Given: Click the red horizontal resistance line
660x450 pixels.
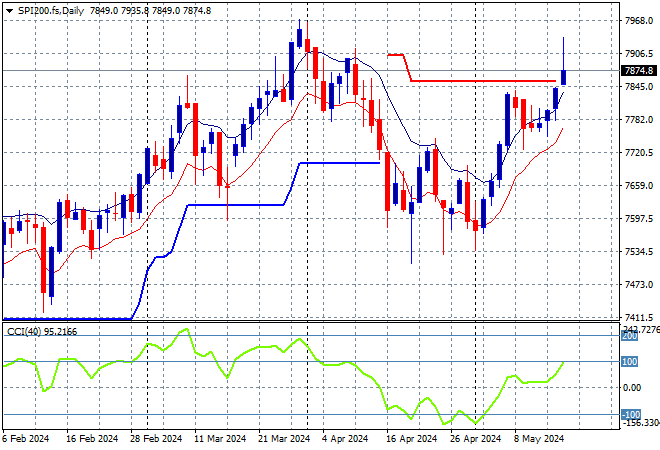Looking at the screenshot, I should pos(480,80).
